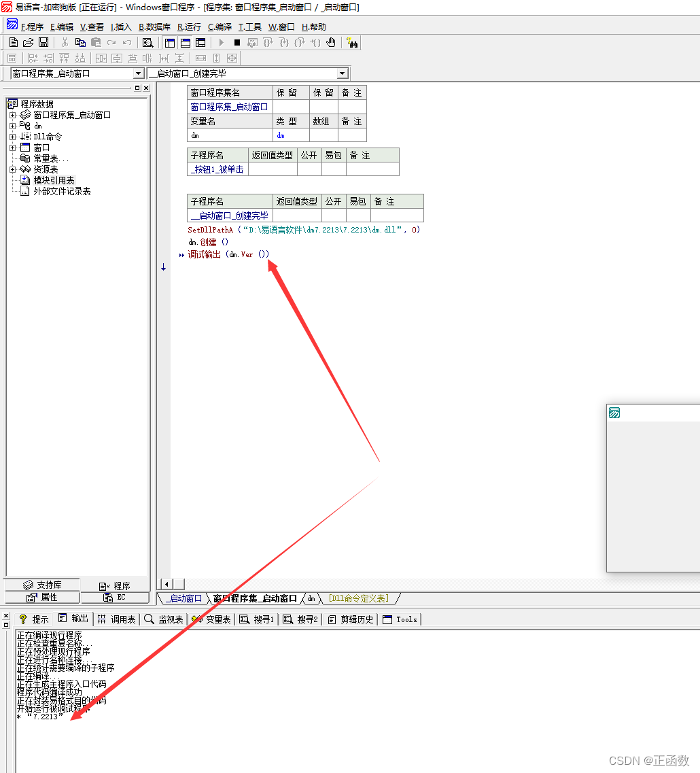700x773 pixels.
Task: Open the F.程序 menu
Action: pyautogui.click(x=32, y=27)
